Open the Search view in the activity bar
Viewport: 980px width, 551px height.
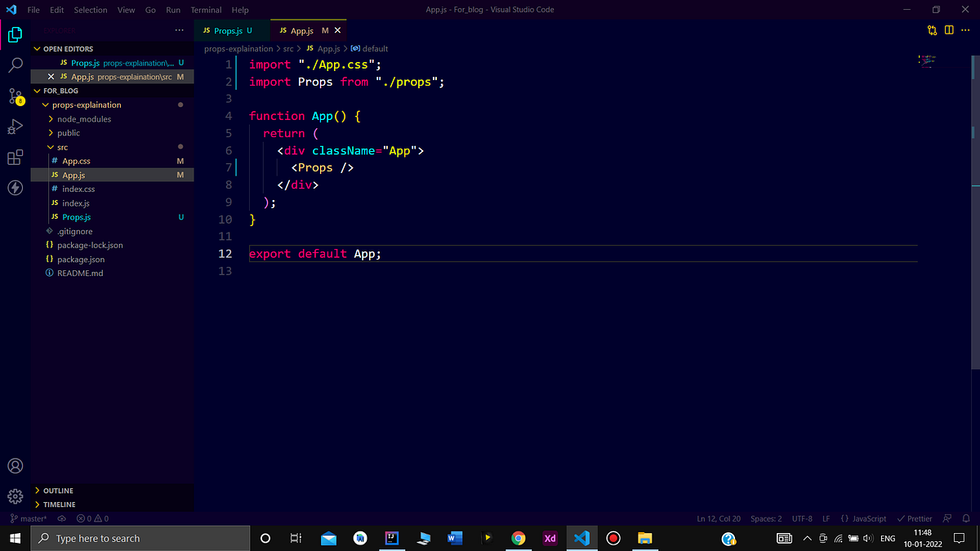click(x=15, y=64)
